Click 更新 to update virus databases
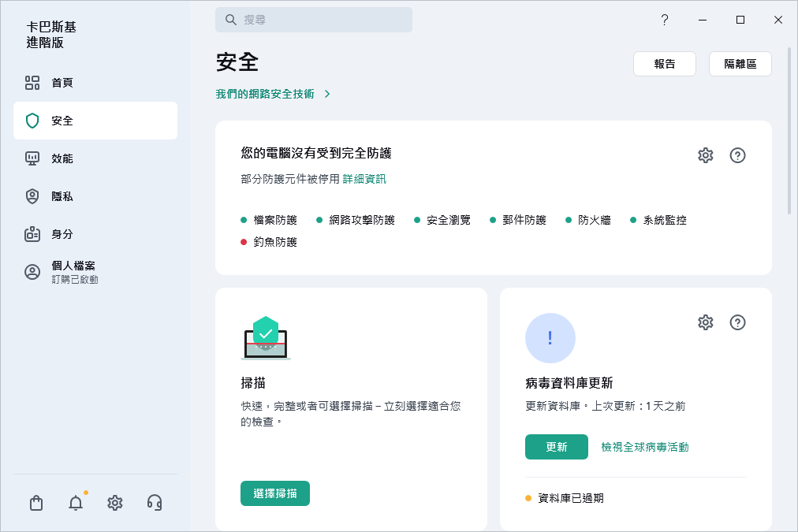Viewport: 798px width, 532px height. [557, 446]
